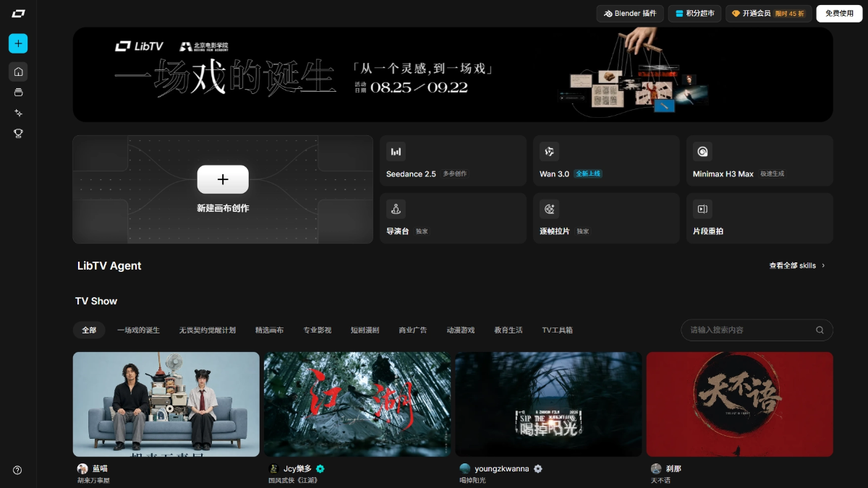The width and height of the screenshot is (868, 488).
Task: Click youngzkwanna avatar
Action: (464, 468)
